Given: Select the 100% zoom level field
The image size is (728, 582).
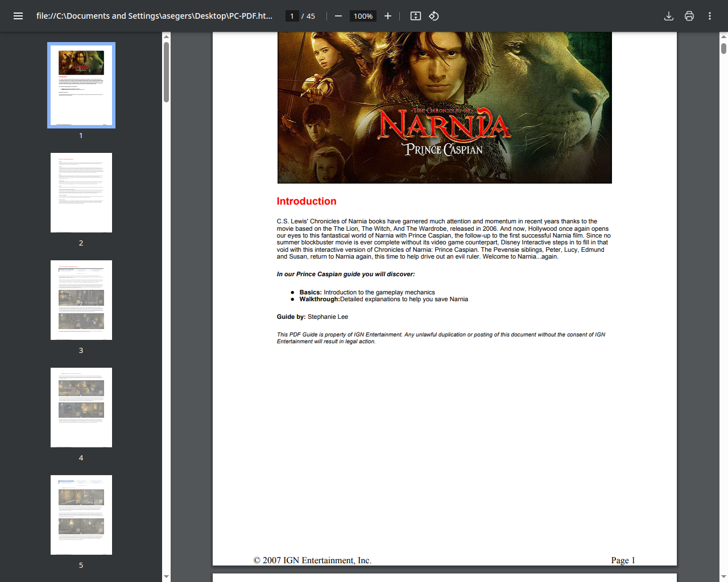Looking at the screenshot, I should pyautogui.click(x=363, y=16).
